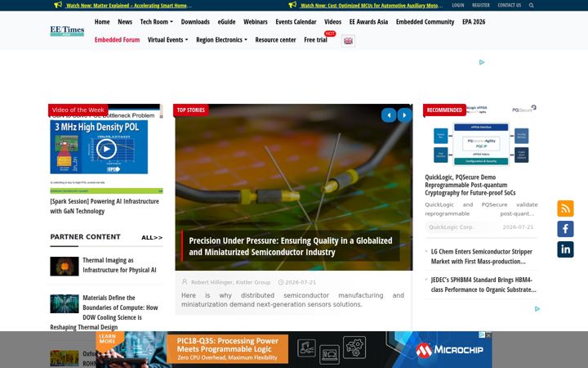
Task: Select the UK flag language icon
Action: click(348, 41)
